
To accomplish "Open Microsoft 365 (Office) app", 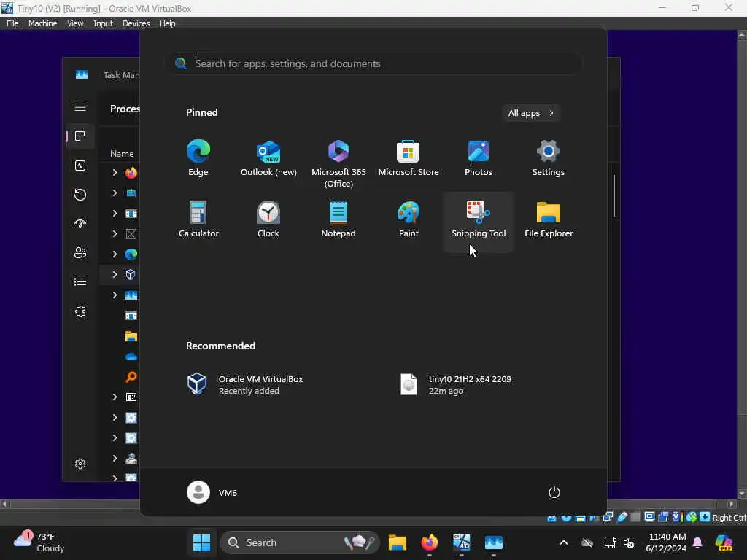I will 338,163.
